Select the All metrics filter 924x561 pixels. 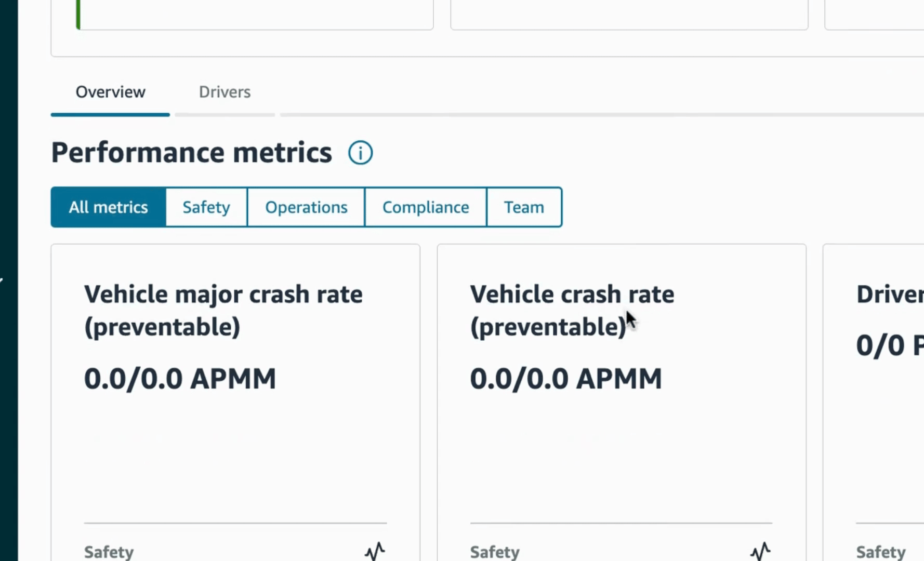[x=108, y=207]
